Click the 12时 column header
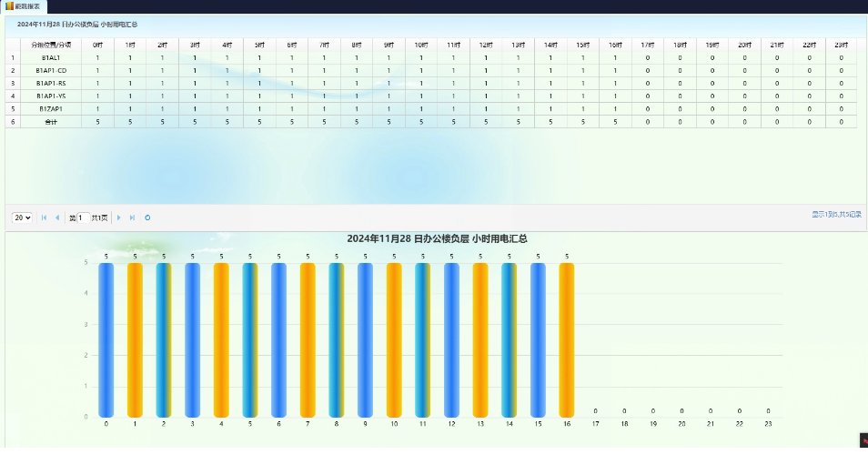The height and width of the screenshot is (455, 868). (486, 45)
